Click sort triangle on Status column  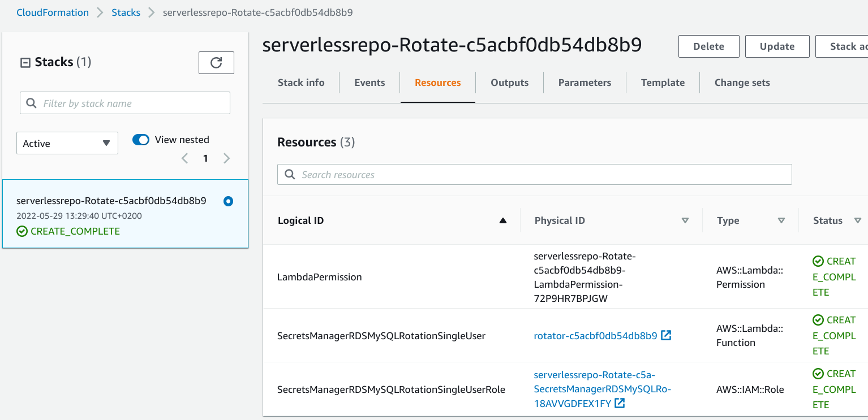(x=858, y=220)
